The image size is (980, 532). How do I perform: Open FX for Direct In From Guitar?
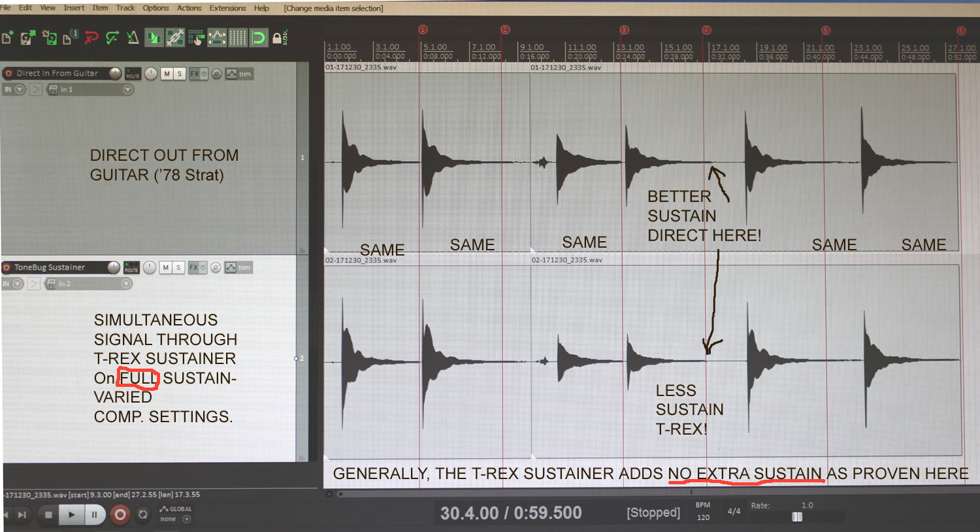coord(195,74)
